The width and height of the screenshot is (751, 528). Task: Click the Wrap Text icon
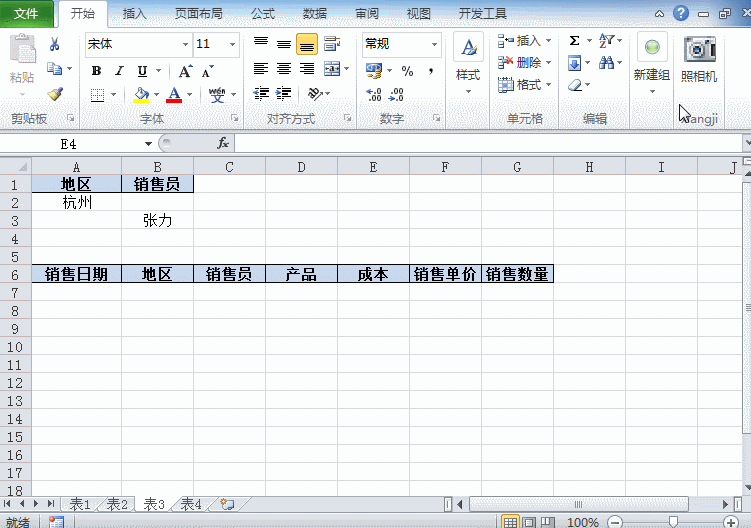coord(332,44)
